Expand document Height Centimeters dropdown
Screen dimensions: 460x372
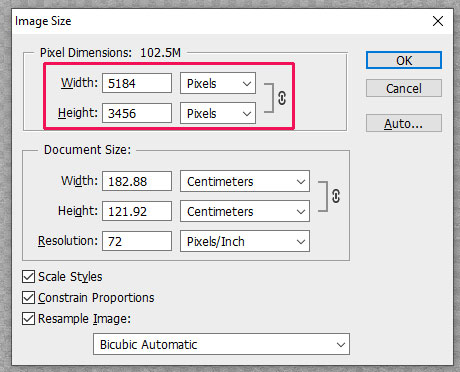[x=245, y=211]
